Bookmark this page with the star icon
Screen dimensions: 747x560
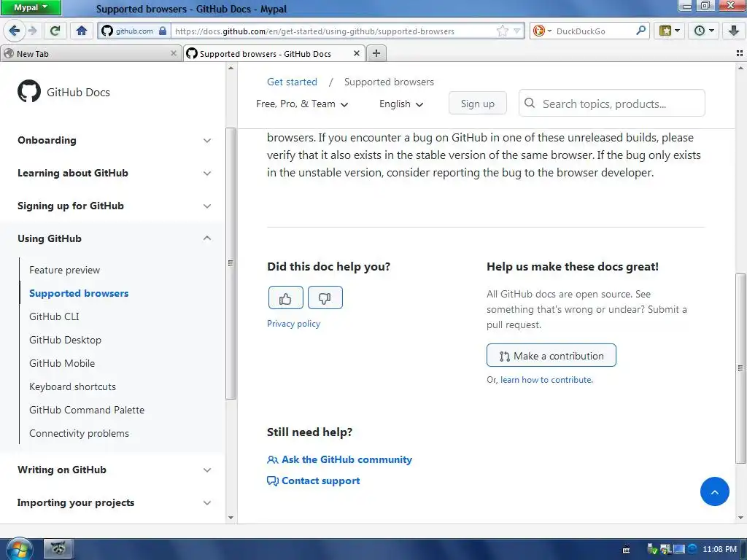(x=502, y=31)
